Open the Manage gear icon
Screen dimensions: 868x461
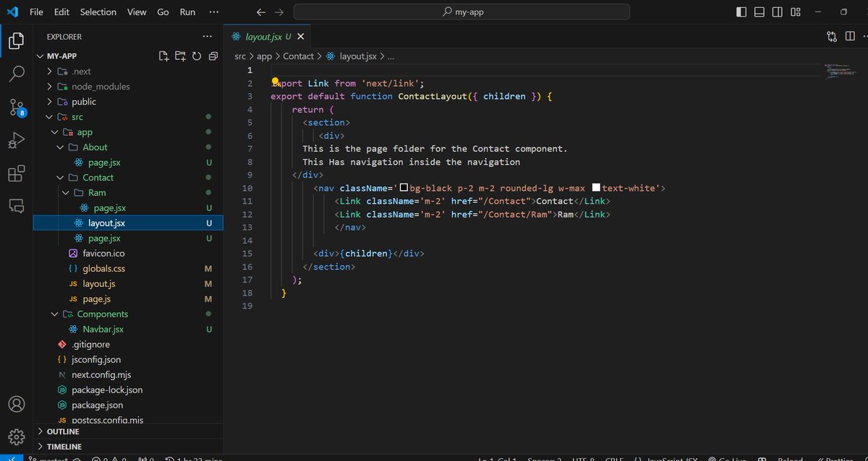16,436
